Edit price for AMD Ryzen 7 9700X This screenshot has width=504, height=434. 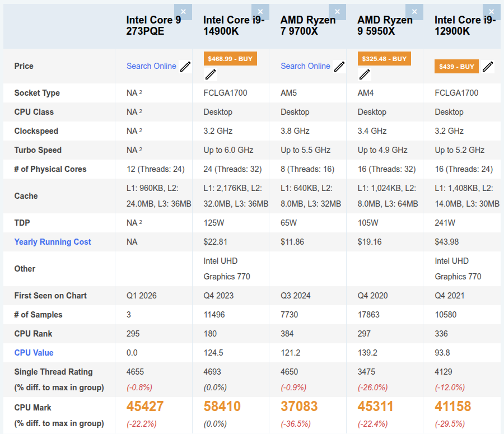pyautogui.click(x=339, y=67)
